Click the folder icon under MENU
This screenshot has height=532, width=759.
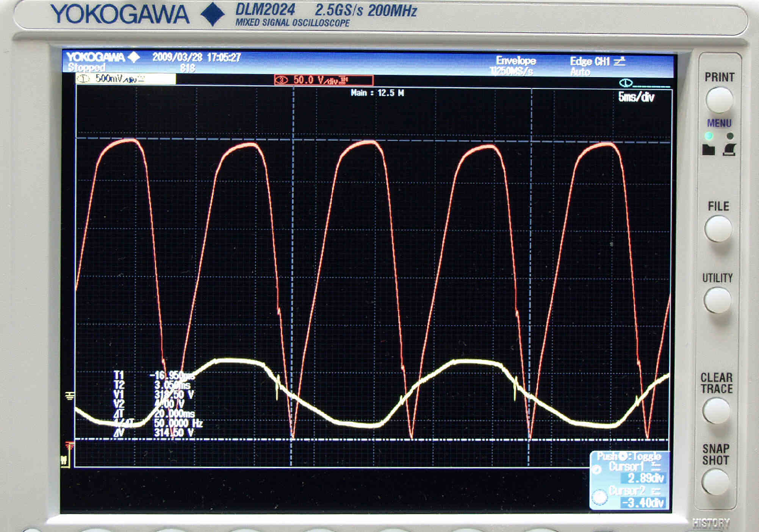pyautogui.click(x=708, y=150)
